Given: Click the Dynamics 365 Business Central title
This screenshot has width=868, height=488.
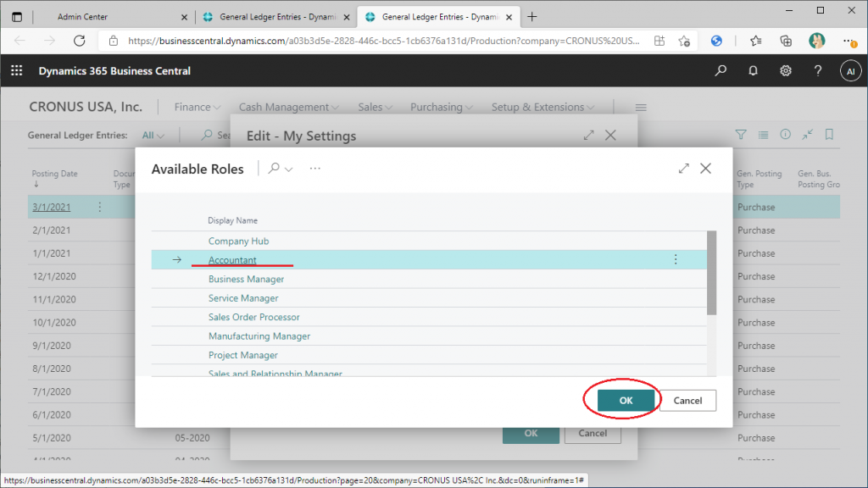Looking at the screenshot, I should (114, 71).
